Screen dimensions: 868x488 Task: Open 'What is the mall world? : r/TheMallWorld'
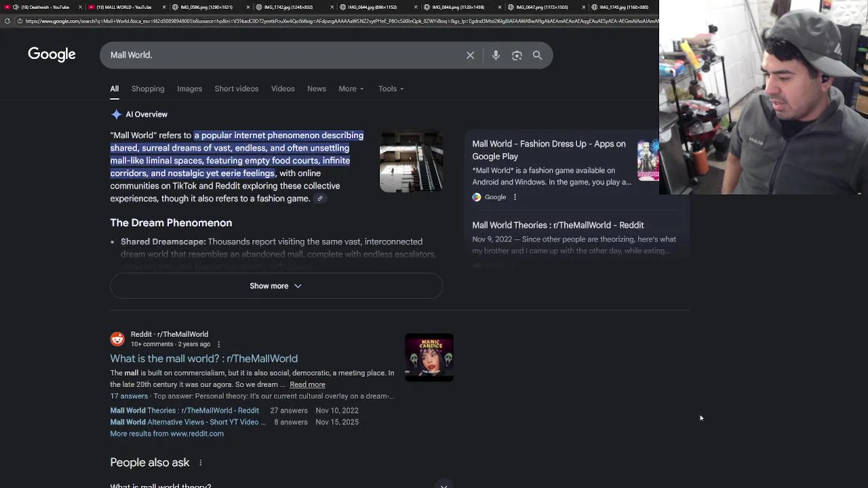203,359
